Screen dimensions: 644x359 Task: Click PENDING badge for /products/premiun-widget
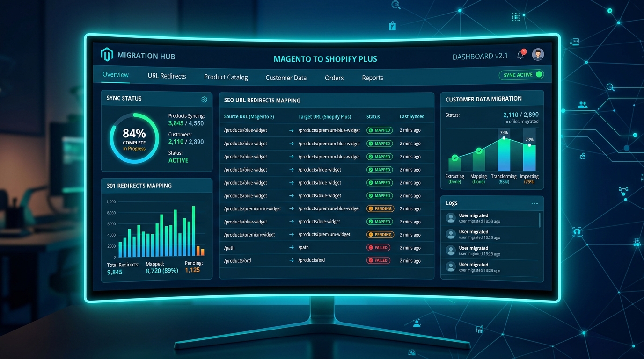pos(380,235)
